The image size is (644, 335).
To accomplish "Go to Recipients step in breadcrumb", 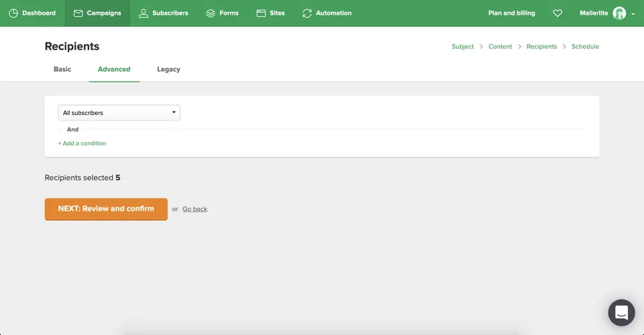I will [542, 46].
